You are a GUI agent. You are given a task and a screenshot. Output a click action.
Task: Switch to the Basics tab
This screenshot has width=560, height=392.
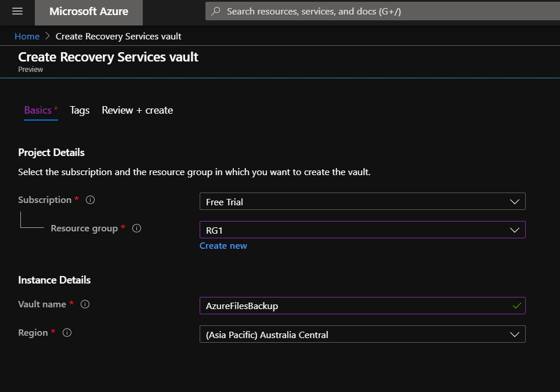click(38, 110)
